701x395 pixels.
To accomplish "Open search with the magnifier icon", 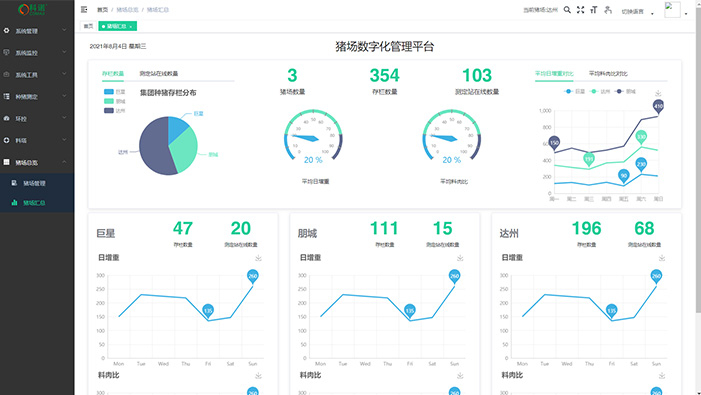I will [x=567, y=9].
